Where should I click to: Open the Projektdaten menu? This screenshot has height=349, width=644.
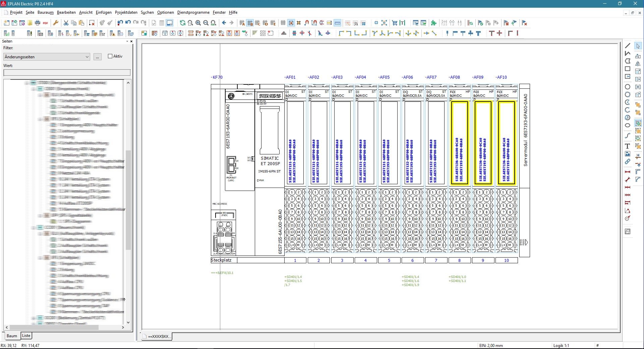pyautogui.click(x=126, y=12)
